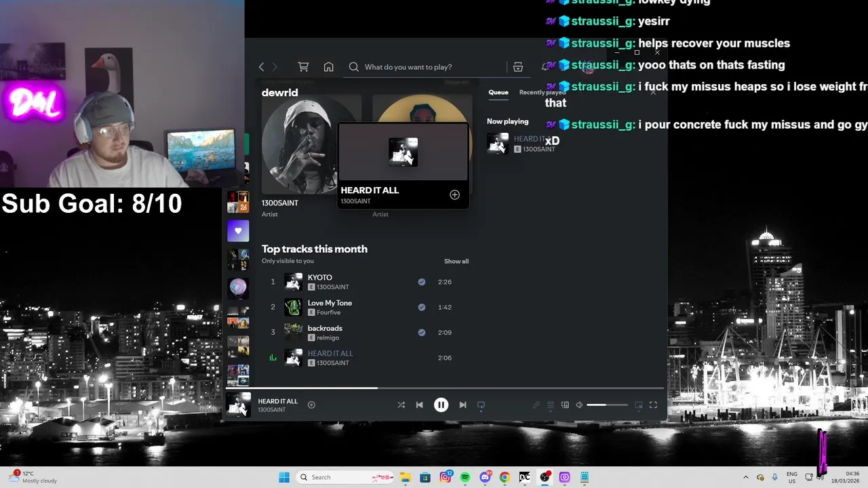Toggle saved checkmark on the Love My Tone row
The image size is (868, 488).
tap(422, 307)
